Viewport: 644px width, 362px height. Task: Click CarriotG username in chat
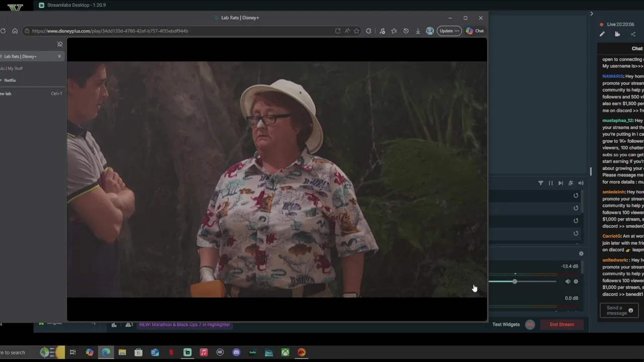(611, 236)
